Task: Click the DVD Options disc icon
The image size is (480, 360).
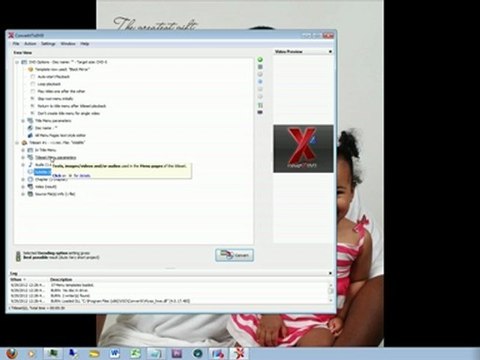Action: tap(24, 62)
